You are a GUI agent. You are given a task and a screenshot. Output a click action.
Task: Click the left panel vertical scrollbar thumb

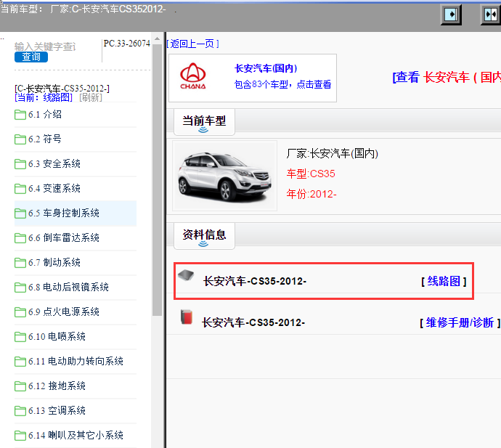157,180
